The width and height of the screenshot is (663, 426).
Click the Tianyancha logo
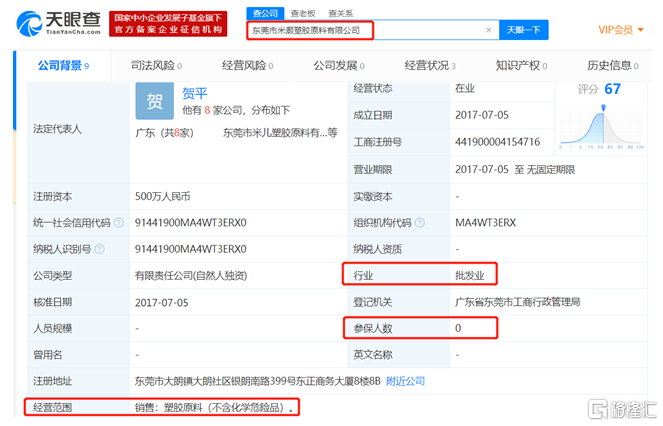pos(58,23)
